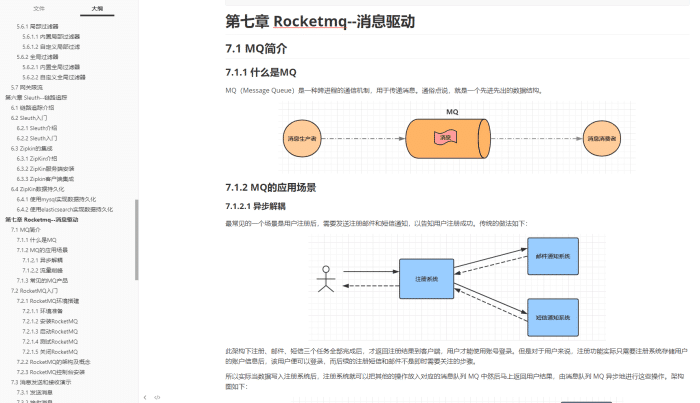Click the outline sidebar scrollbar thumb
Image resolution: width=700 pixels, height=403 pixels.
click(137, 240)
